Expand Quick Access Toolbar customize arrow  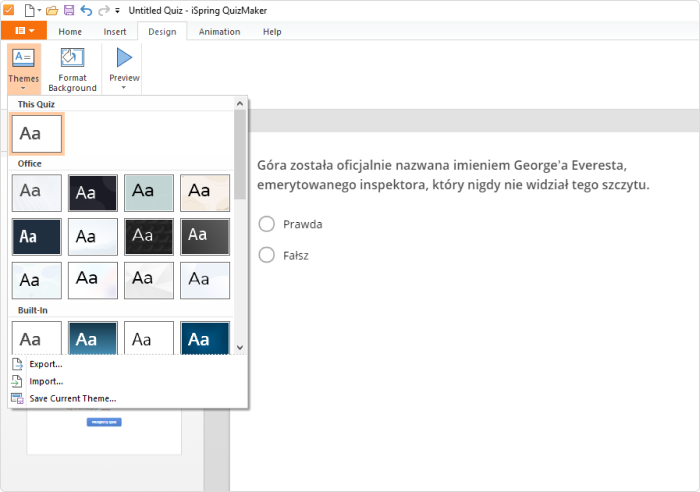pyautogui.click(x=117, y=10)
